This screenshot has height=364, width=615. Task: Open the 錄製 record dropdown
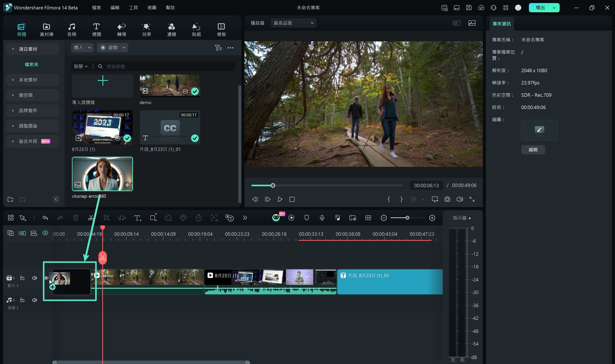(112, 48)
